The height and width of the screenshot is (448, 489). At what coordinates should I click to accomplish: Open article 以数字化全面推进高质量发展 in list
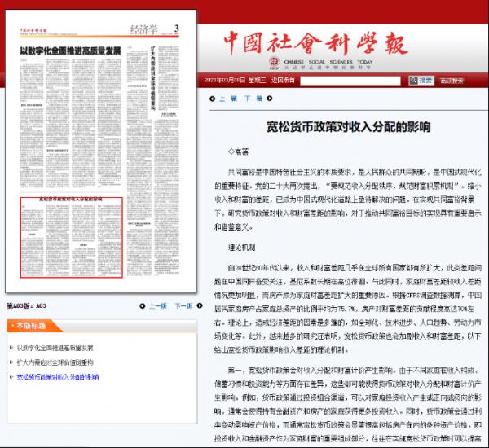pyautogui.click(x=55, y=347)
